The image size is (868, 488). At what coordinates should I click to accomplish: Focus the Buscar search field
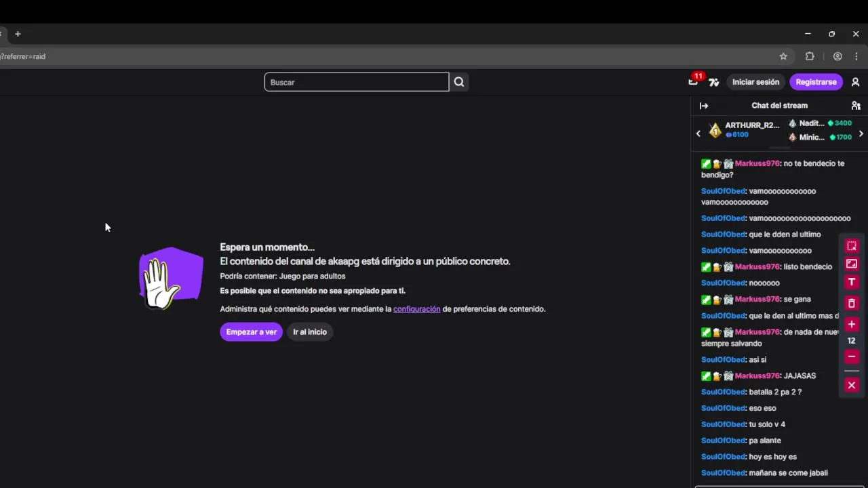pos(357,82)
